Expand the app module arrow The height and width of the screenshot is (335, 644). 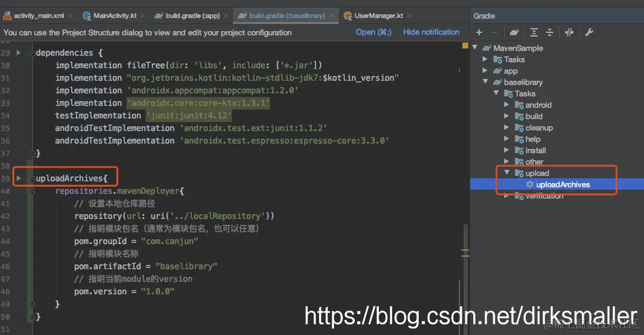pos(485,71)
